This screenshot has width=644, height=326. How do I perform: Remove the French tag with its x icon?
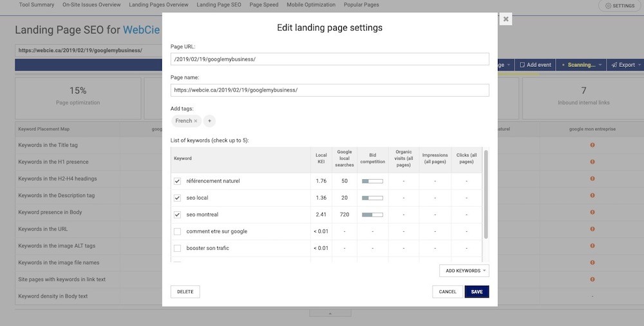[196, 121]
